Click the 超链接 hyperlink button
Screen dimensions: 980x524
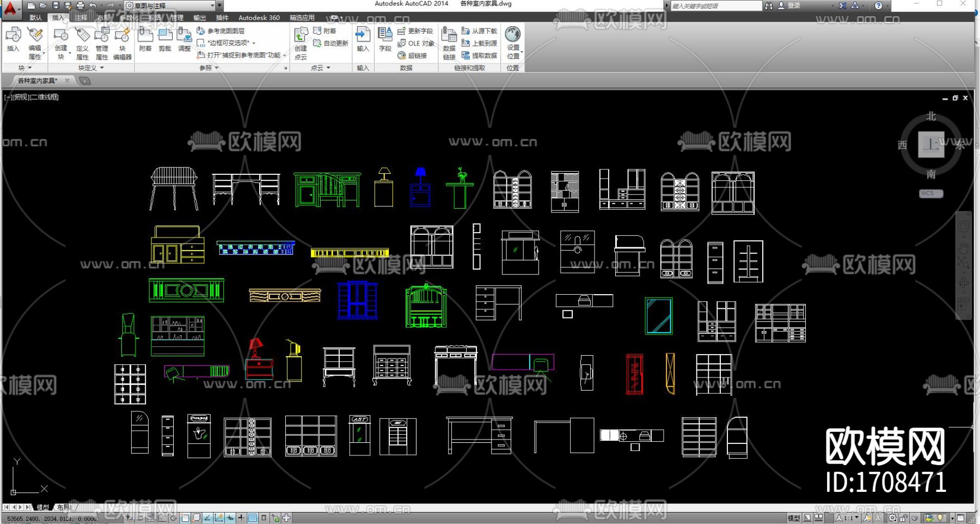tap(413, 56)
